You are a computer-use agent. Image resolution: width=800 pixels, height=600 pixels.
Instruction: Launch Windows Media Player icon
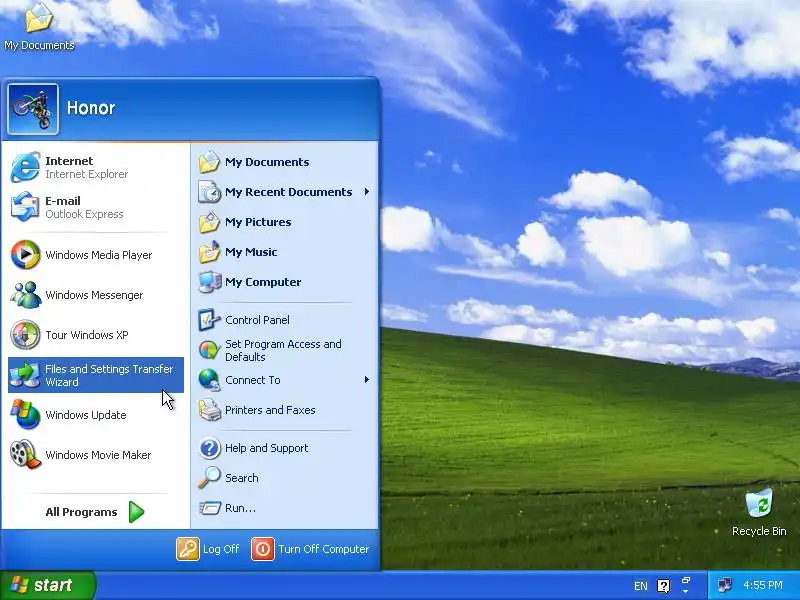(x=25, y=254)
